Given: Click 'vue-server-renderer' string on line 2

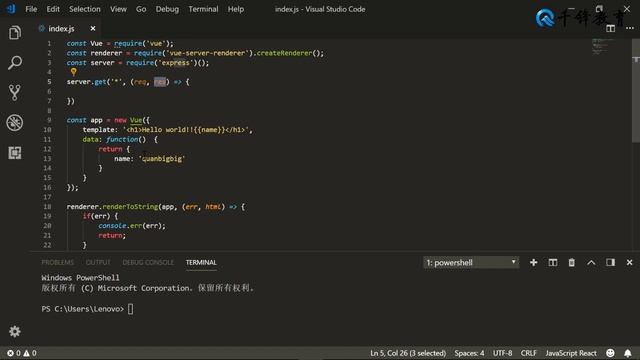Looking at the screenshot, I should click(x=209, y=53).
